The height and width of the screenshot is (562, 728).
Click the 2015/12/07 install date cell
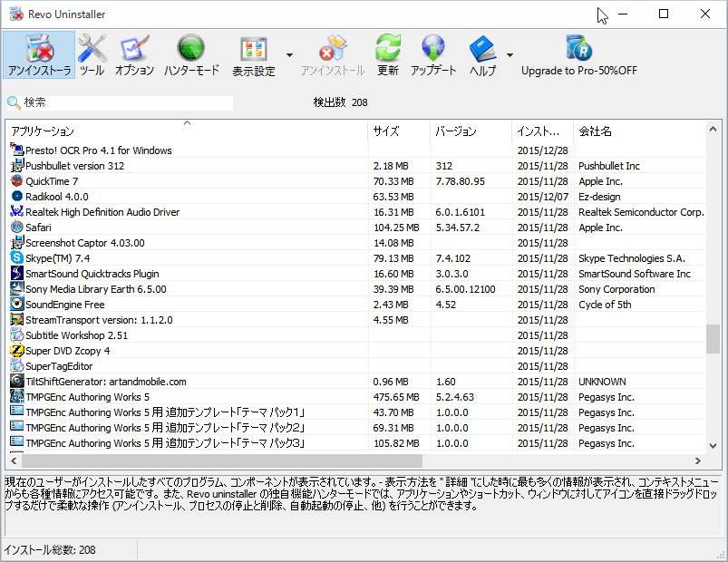pos(543,197)
